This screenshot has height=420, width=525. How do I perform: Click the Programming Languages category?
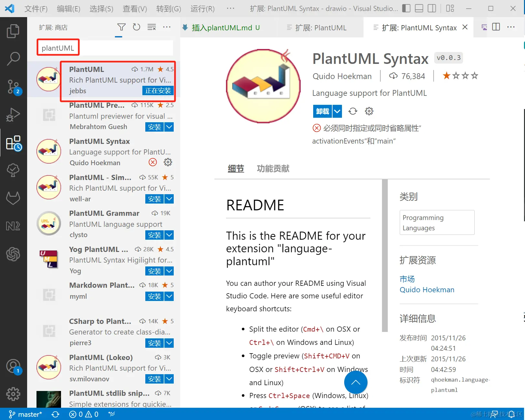click(437, 223)
